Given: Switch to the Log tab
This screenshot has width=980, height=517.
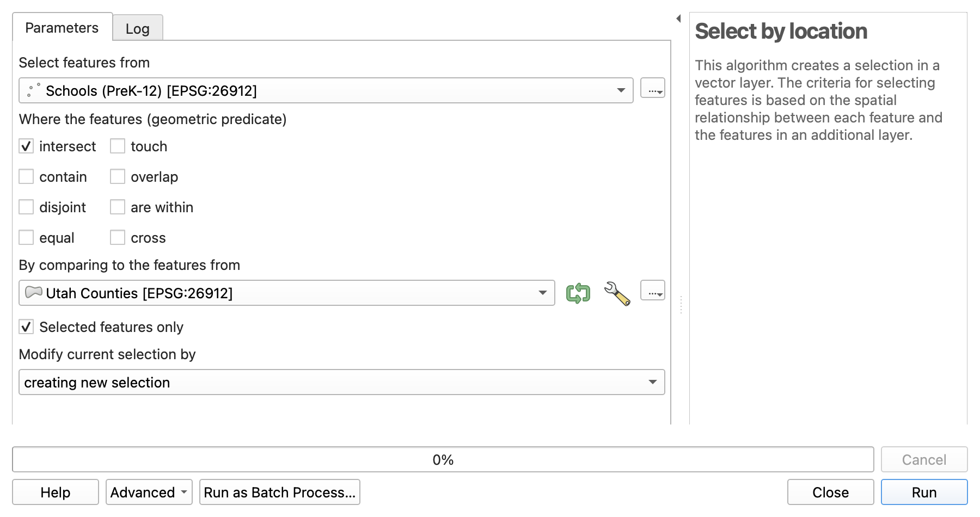Looking at the screenshot, I should point(138,28).
